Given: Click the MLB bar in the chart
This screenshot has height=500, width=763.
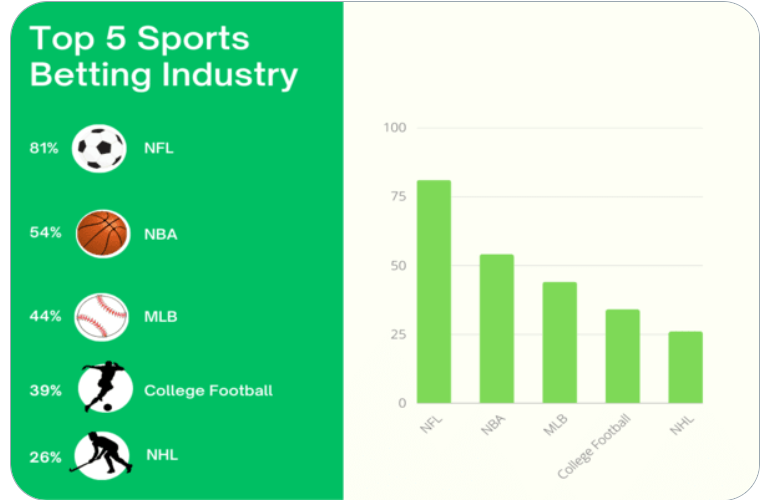Looking at the screenshot, I should coord(560,342).
